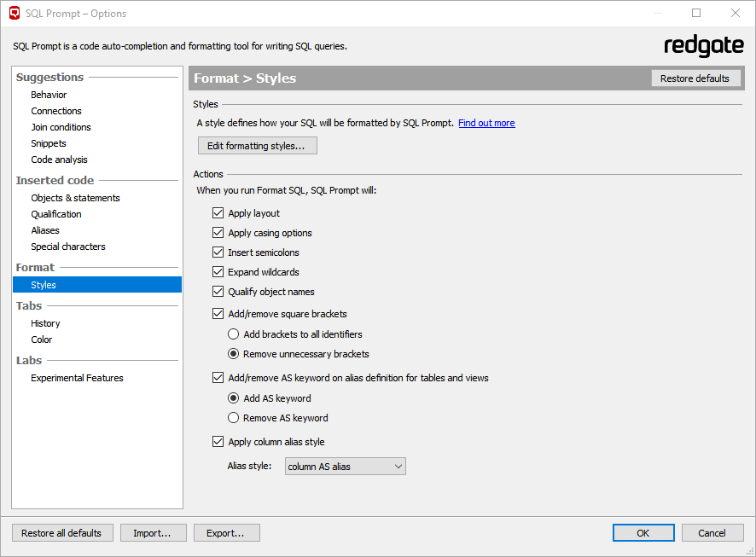Image resolution: width=756 pixels, height=557 pixels.
Task: Uncheck the Apply layout checkbox
Action: (x=218, y=213)
